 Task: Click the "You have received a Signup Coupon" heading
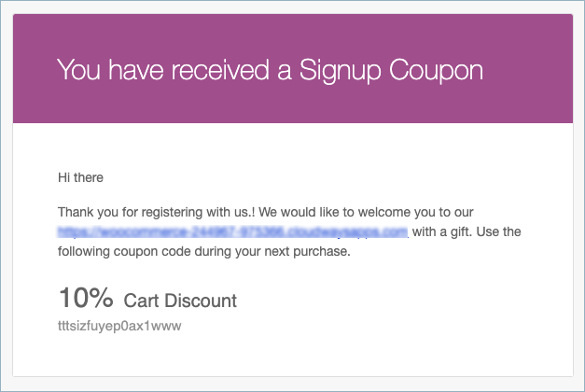(270, 70)
